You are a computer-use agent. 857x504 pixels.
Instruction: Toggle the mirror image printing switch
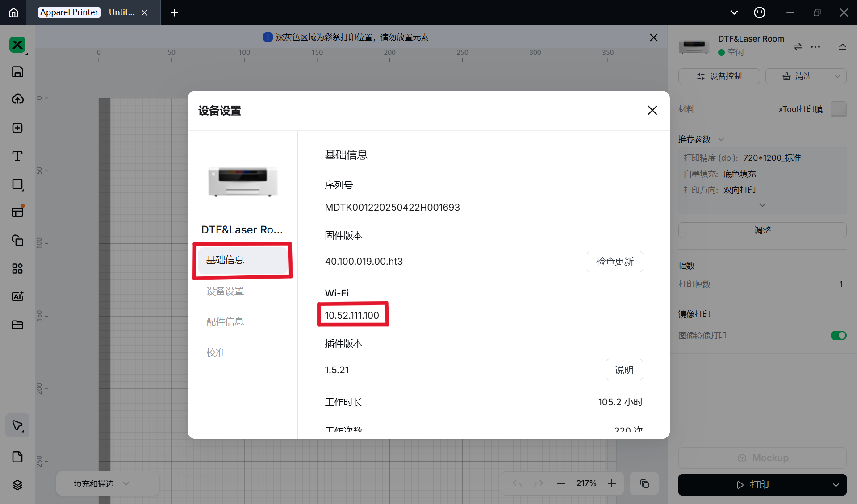point(838,335)
